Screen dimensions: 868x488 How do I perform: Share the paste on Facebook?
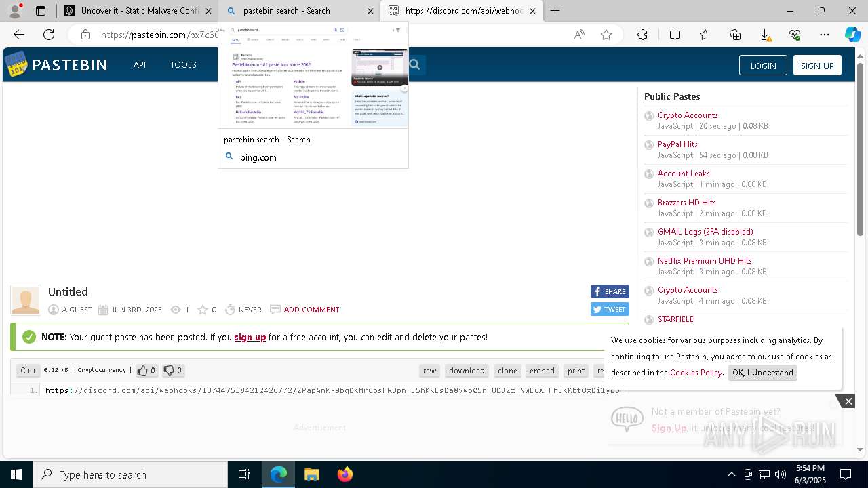610,291
